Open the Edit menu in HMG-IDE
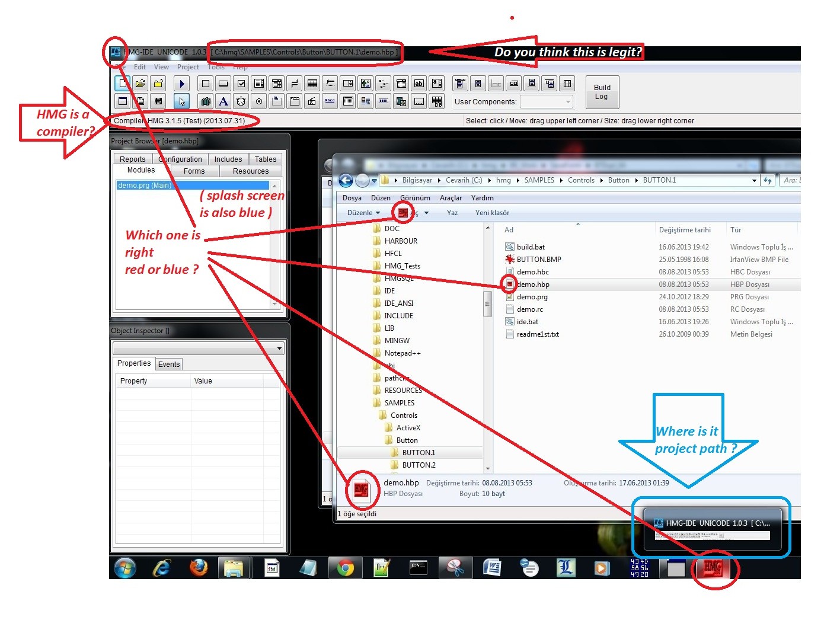The height and width of the screenshot is (617, 840). pos(140,67)
